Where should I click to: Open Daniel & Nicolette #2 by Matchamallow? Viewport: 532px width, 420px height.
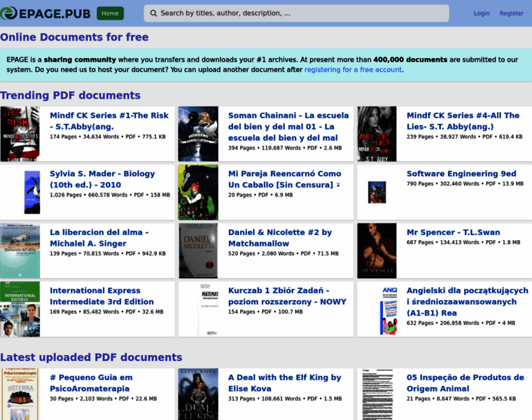[x=280, y=238]
